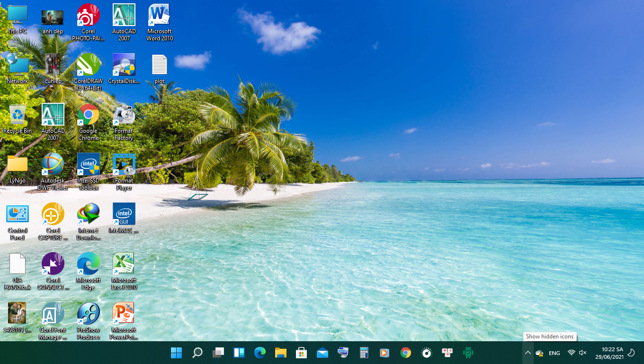This screenshot has width=644, height=364.
Task: Open the This PC desktop icon
Action: click(18, 20)
